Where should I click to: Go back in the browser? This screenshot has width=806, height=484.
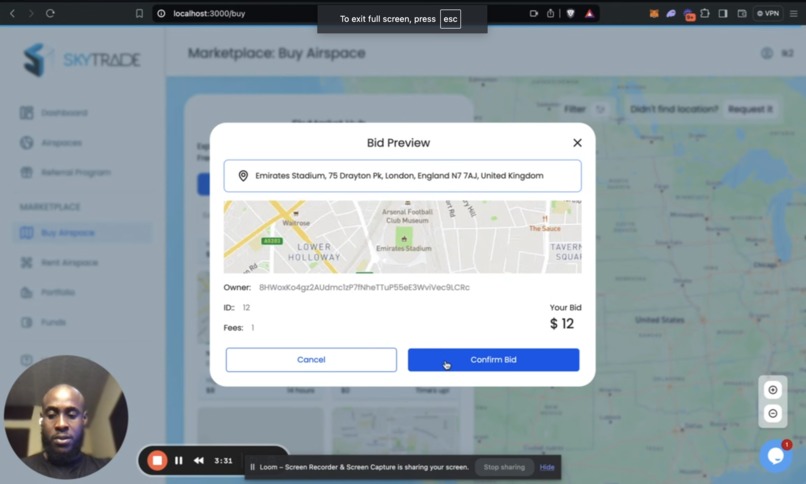(12, 13)
